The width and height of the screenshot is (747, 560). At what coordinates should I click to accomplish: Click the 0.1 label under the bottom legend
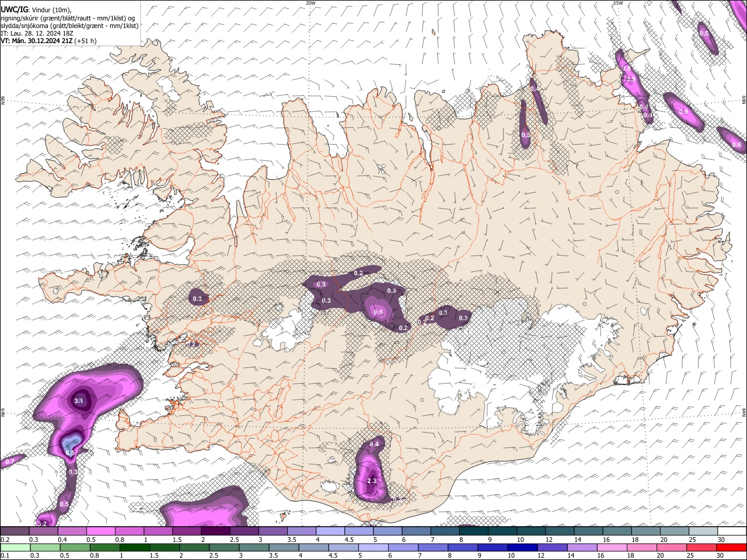(5, 556)
